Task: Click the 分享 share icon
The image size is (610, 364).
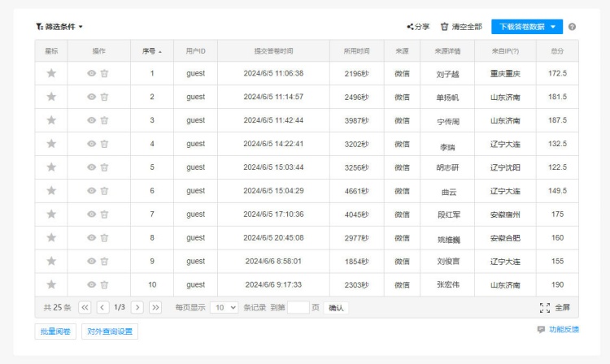Action: point(411,27)
